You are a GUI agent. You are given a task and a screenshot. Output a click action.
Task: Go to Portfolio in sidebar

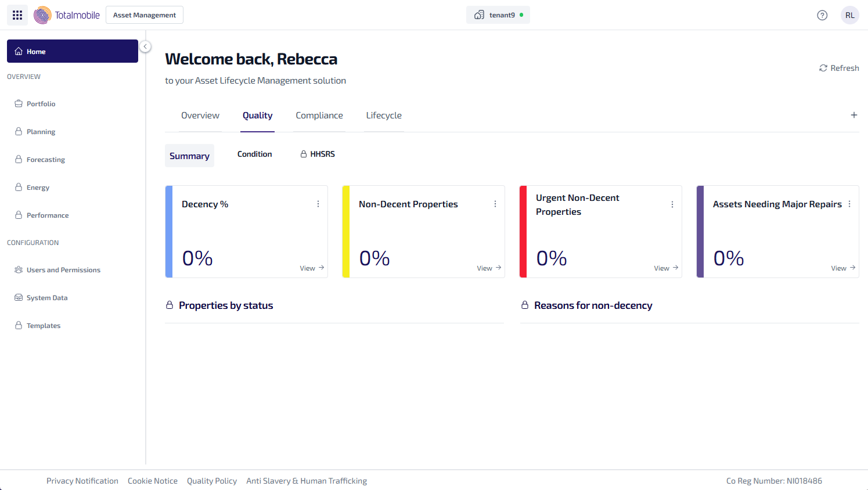point(41,104)
